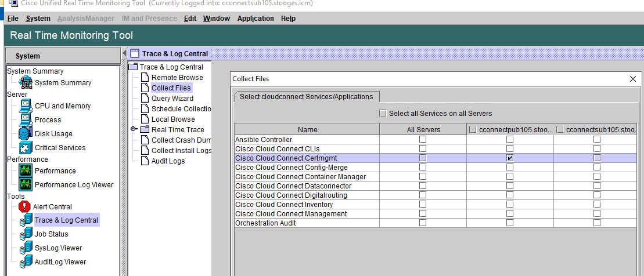Open Performance chart icon
This screenshot has width=644, height=276.
pyautogui.click(x=26, y=171)
